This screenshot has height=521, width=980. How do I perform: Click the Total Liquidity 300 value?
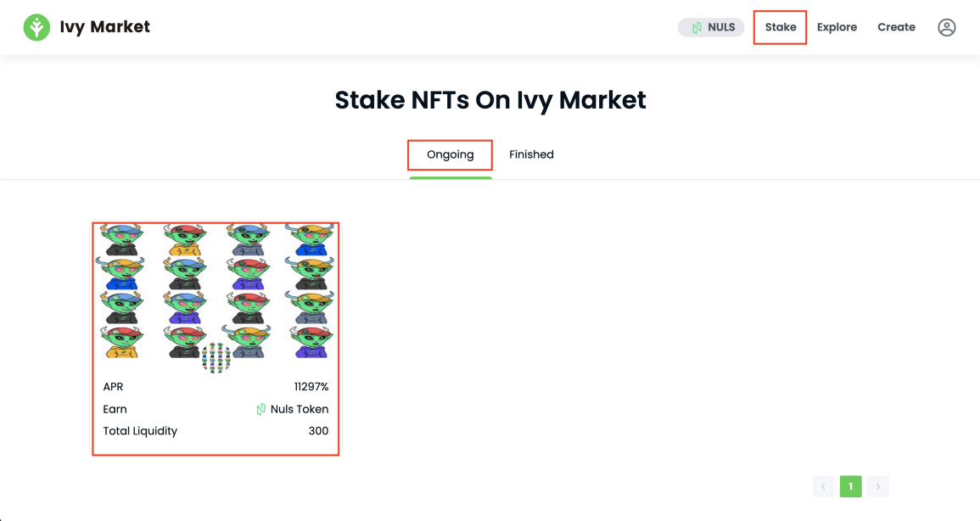click(x=318, y=431)
